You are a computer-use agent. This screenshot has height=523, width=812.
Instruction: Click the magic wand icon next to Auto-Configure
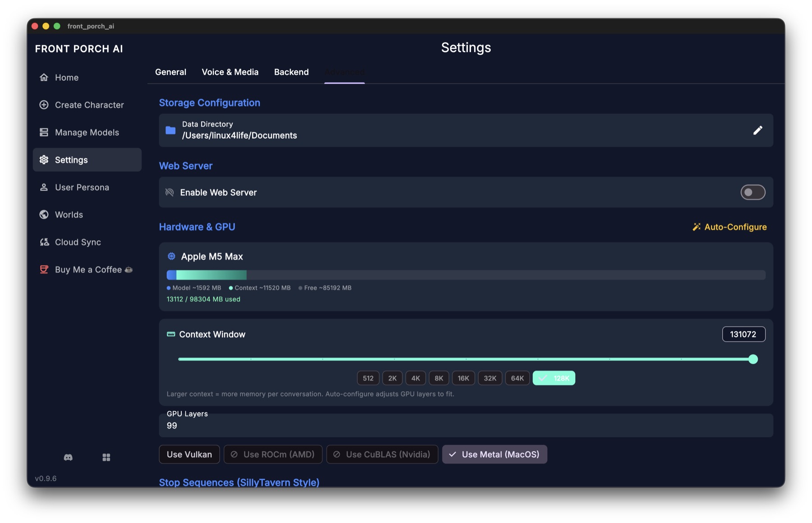(x=697, y=227)
